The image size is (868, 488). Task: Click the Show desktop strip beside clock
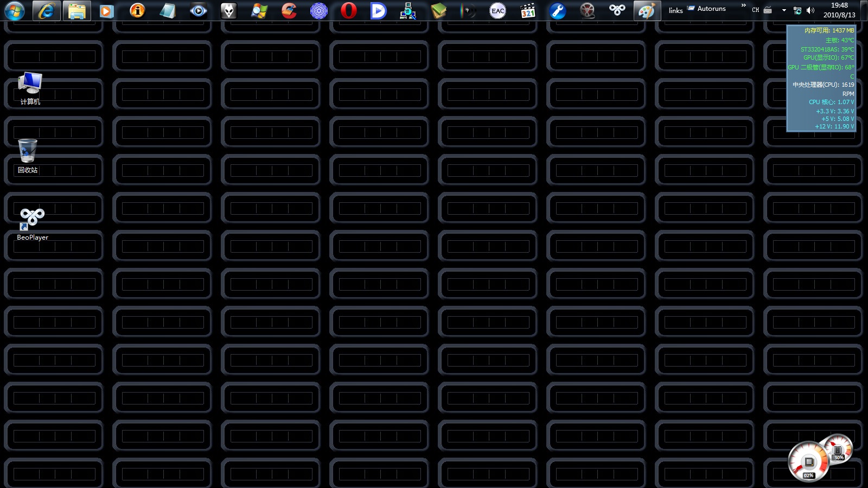tap(864, 10)
